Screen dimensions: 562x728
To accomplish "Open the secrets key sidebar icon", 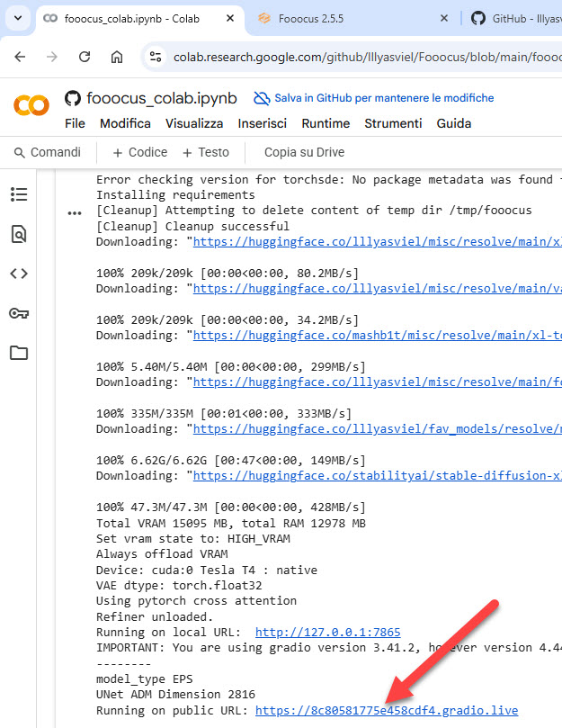I will pyautogui.click(x=19, y=313).
